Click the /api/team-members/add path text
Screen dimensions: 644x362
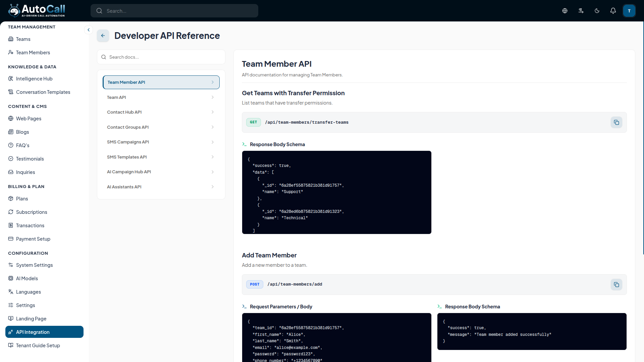pos(294,285)
